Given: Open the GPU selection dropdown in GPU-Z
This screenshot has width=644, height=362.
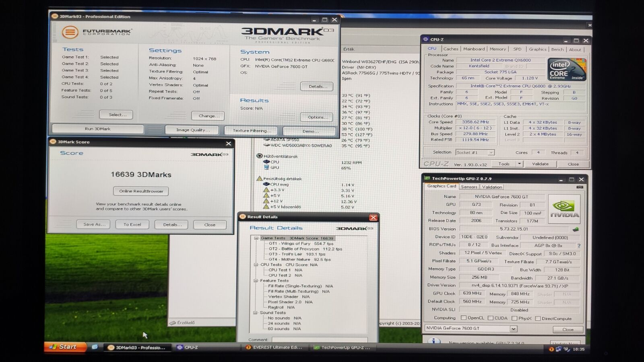Looking at the screenshot, I should point(513,329).
